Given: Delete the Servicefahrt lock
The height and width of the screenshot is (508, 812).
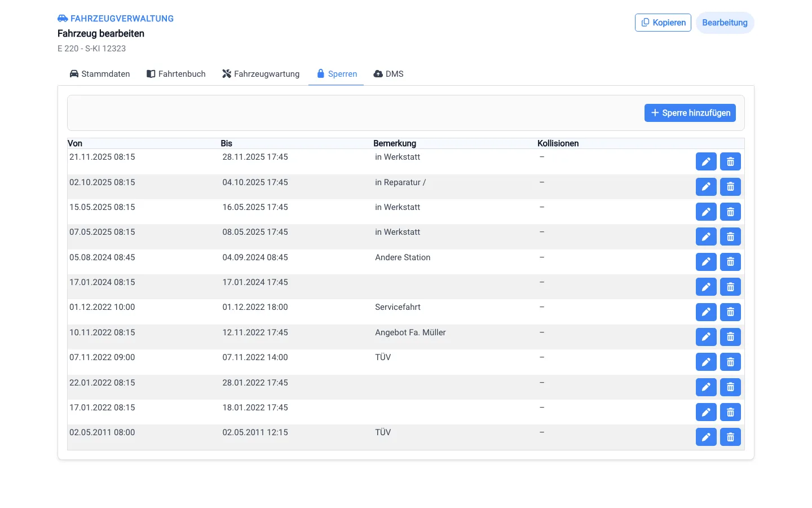Looking at the screenshot, I should tap(730, 312).
